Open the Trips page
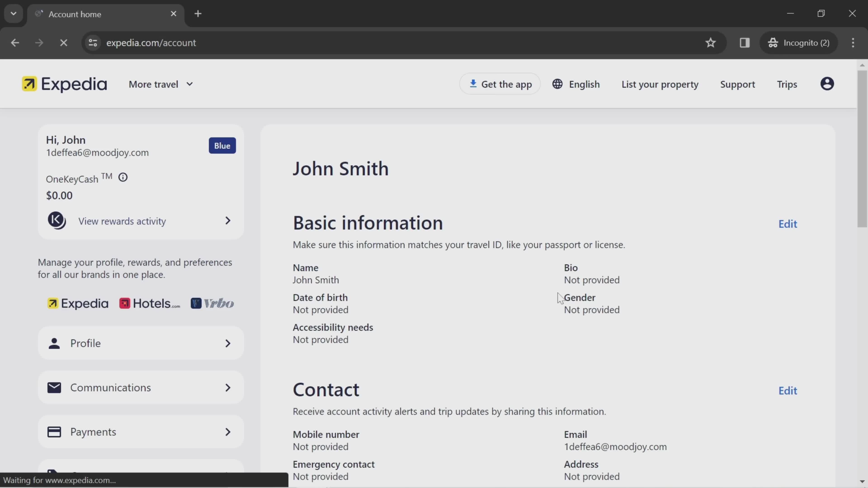 click(x=787, y=84)
